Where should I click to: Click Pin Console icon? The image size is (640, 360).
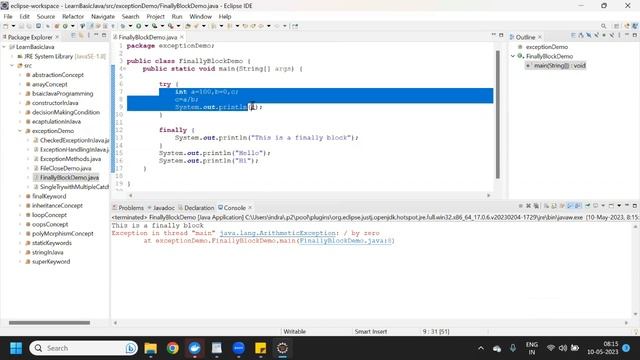(x=588, y=206)
